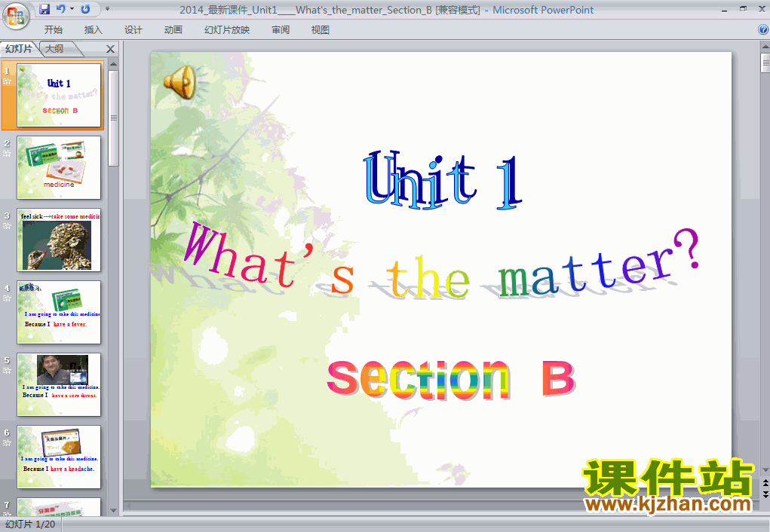This screenshot has width=770, height=532.
Task: Click the thumbnail pane scrollbar handle
Action: click(113, 118)
